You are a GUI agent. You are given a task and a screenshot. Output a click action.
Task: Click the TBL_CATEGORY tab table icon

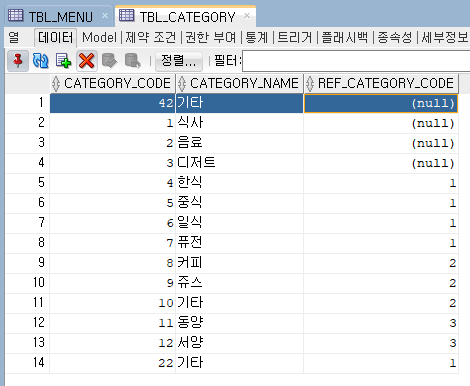coord(127,15)
